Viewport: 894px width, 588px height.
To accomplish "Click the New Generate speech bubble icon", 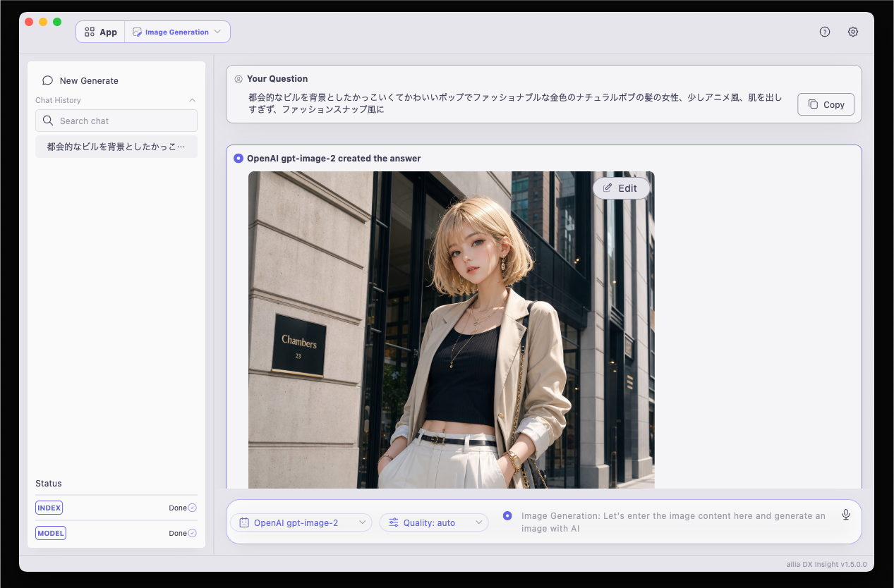I will (x=48, y=80).
